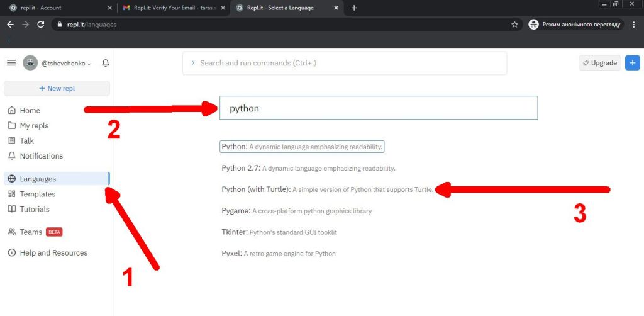Close the Select a Language tab
Viewport: 644px width, 316px height.
click(336, 8)
